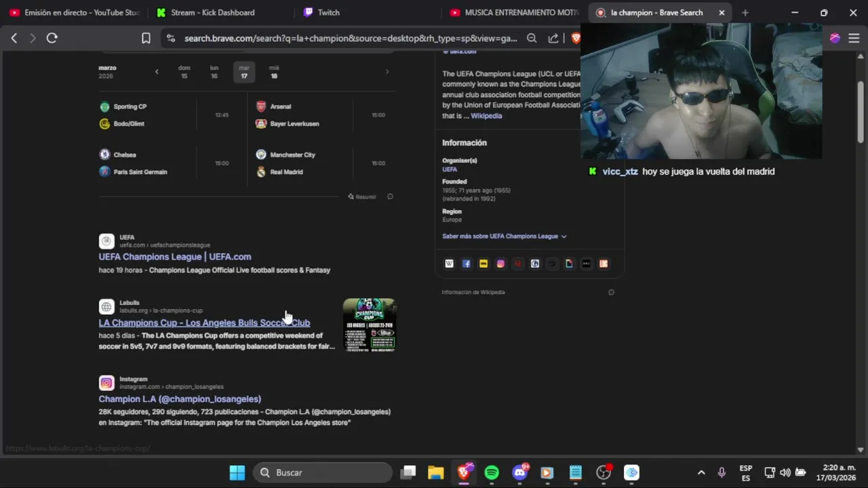Open the yellow IMDb-style icon in infobox
This screenshot has width=868, height=488.
click(x=484, y=264)
